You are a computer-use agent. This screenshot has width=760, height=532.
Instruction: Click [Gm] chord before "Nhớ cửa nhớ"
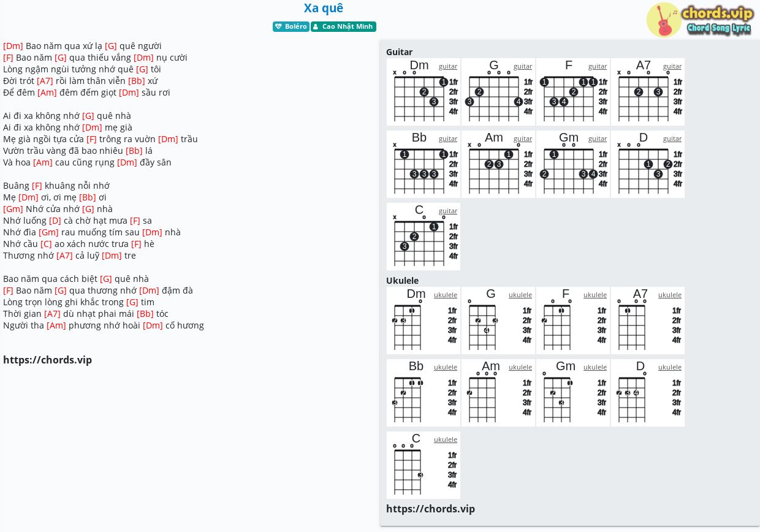(x=13, y=209)
